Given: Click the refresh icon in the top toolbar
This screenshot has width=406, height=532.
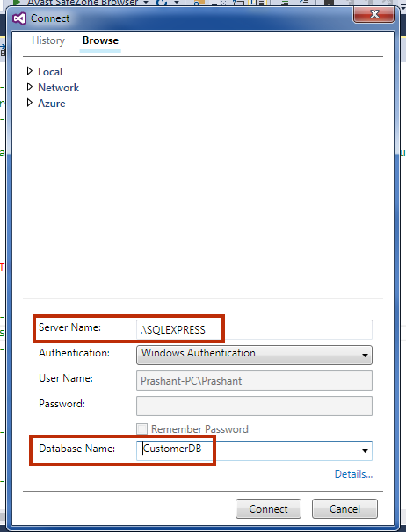Looking at the screenshot, I should [162, 3].
